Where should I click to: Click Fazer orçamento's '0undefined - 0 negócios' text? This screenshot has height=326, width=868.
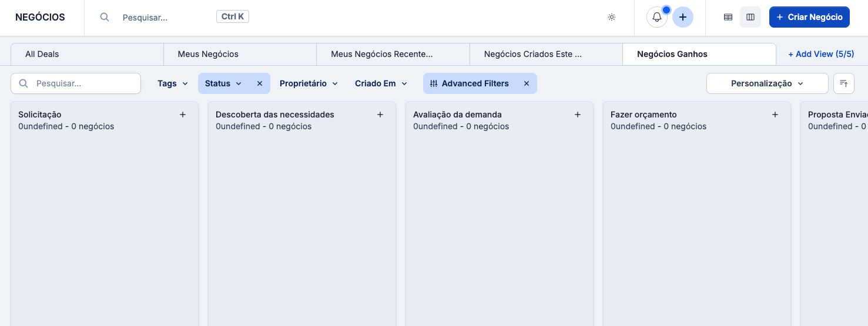click(x=659, y=126)
